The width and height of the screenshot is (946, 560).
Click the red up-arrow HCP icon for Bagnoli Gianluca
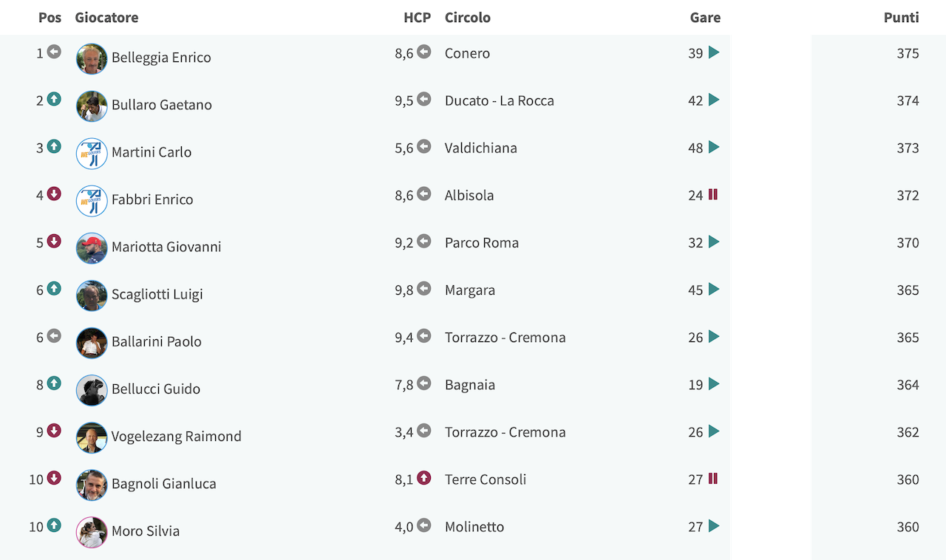[423, 478]
